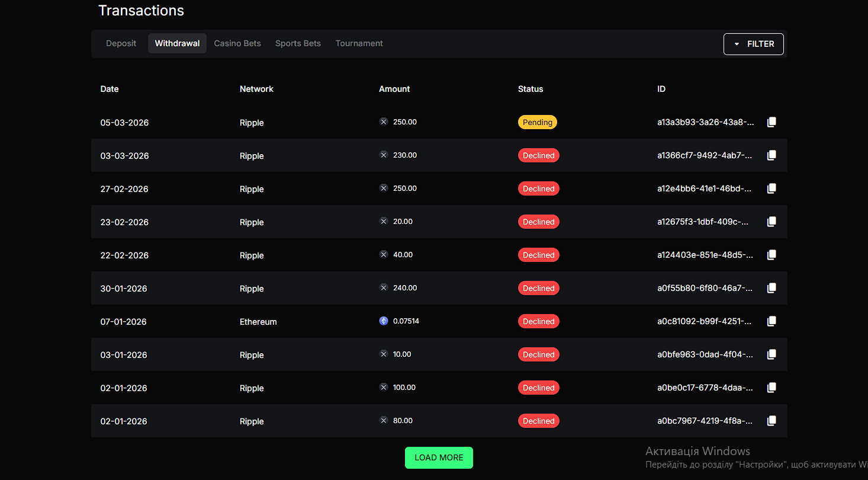The width and height of the screenshot is (868, 480).
Task: Switch to the Deposit tab
Action: [121, 43]
